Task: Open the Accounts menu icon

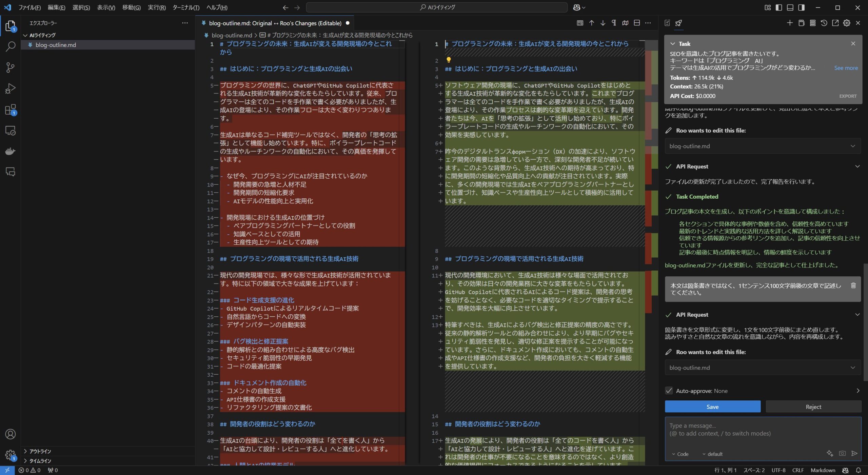Action: [x=10, y=434]
